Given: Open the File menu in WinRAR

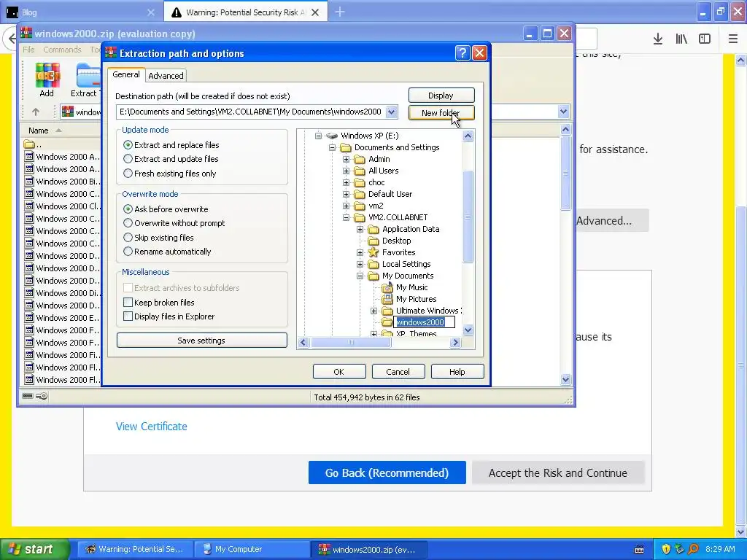Looking at the screenshot, I should (x=28, y=50).
